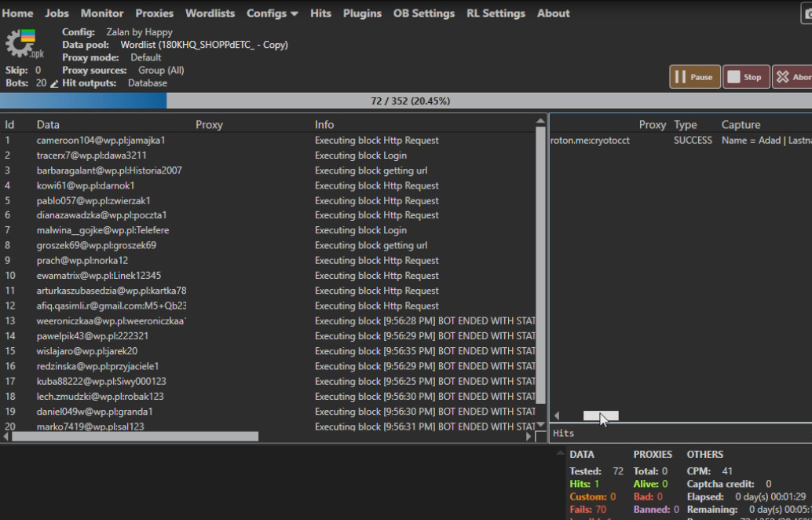This screenshot has width=812, height=520.
Task: Go to the Proxies page
Action: (x=155, y=13)
